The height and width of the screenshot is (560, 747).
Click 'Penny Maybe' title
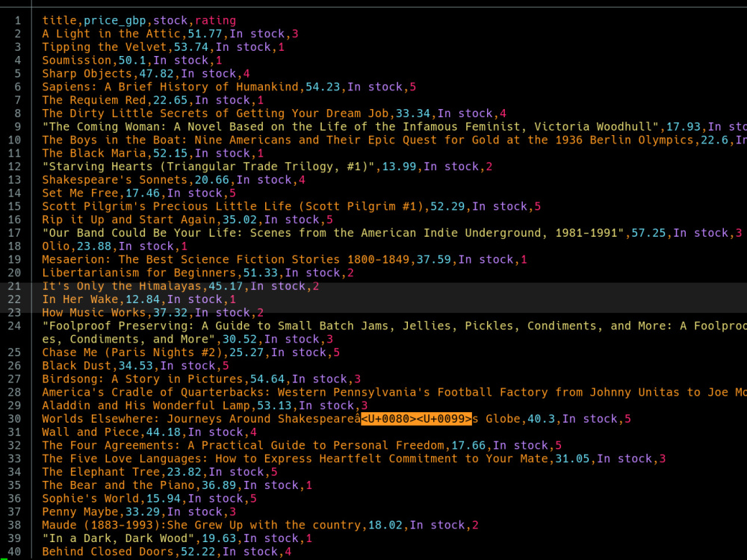(x=80, y=514)
